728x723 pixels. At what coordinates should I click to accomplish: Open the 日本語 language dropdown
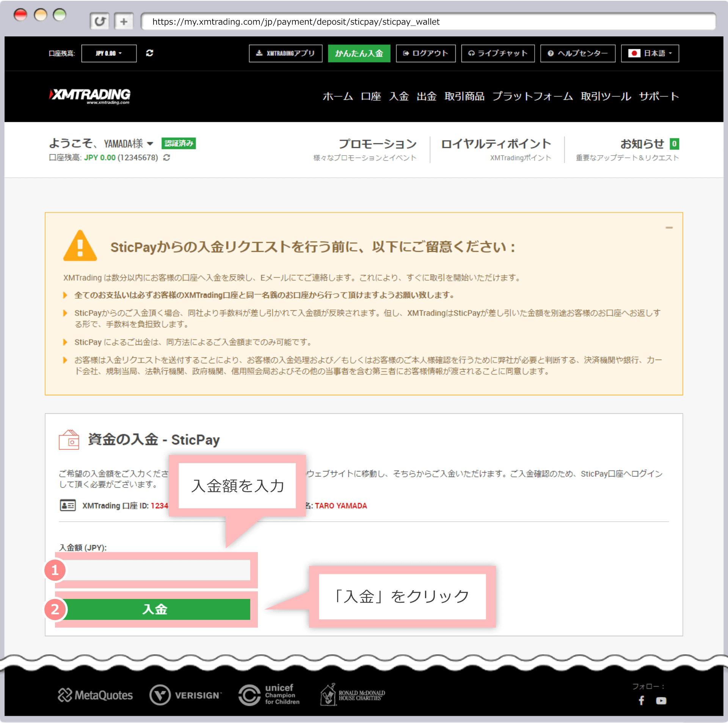click(x=650, y=53)
